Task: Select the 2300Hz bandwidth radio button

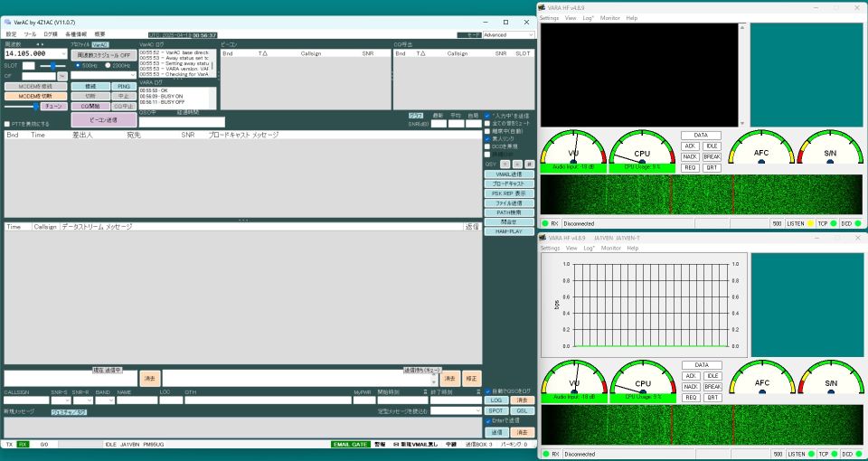Action: (108, 65)
